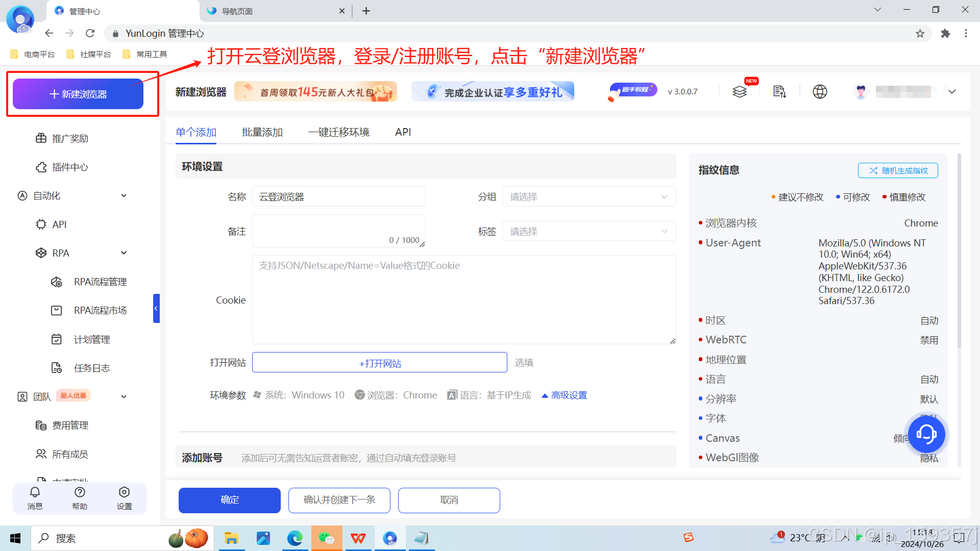Click 确认并创建下一条 button
The height and width of the screenshot is (551, 980).
point(339,500)
